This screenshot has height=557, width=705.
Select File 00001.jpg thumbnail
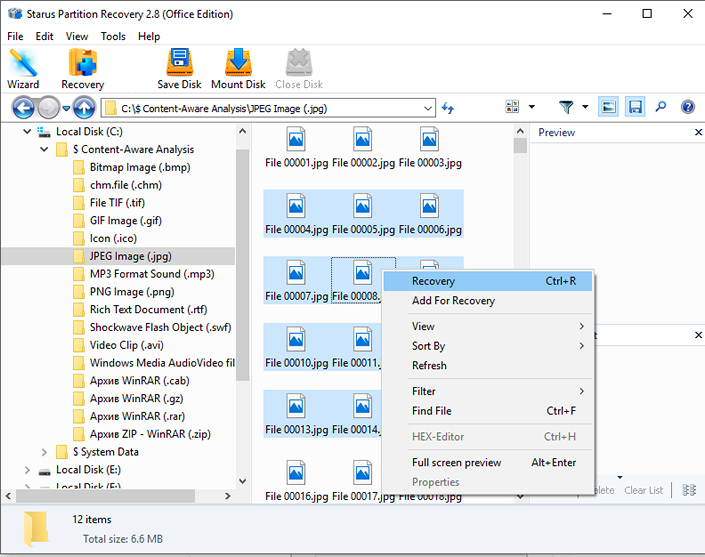(x=296, y=147)
